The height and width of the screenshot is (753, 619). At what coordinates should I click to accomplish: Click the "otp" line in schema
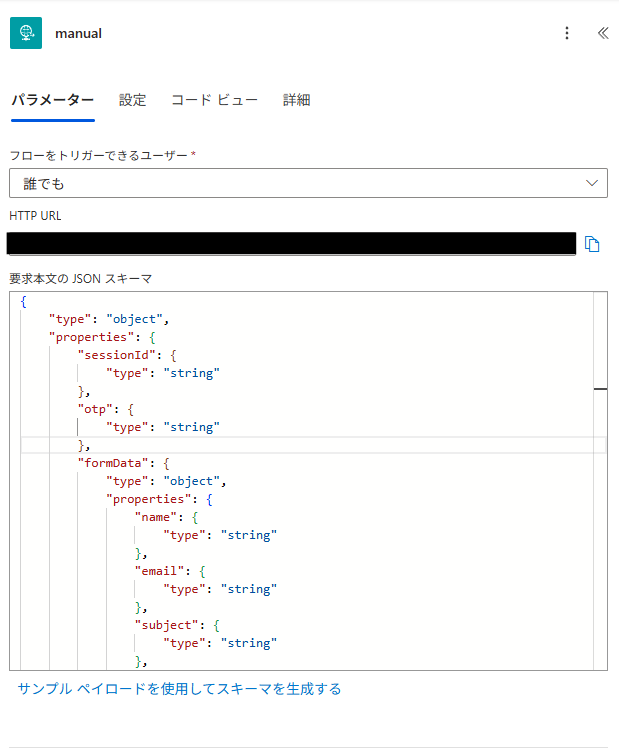[x=106, y=410]
